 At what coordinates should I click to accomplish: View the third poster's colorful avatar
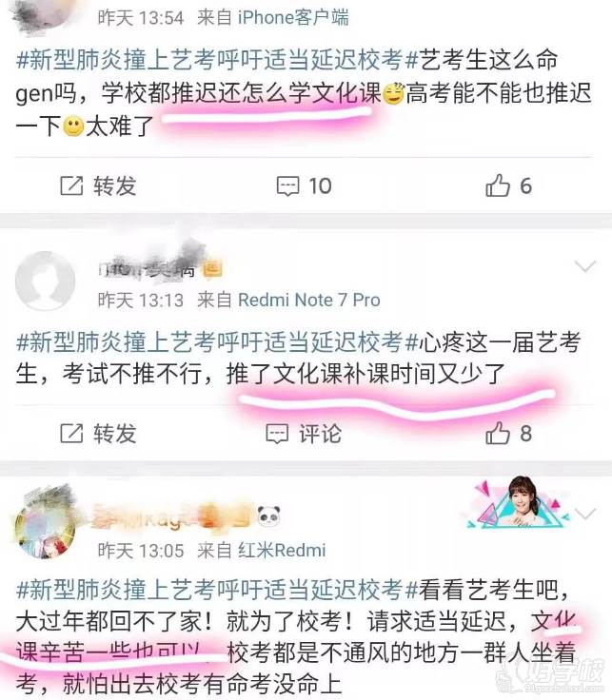[x=45, y=529]
